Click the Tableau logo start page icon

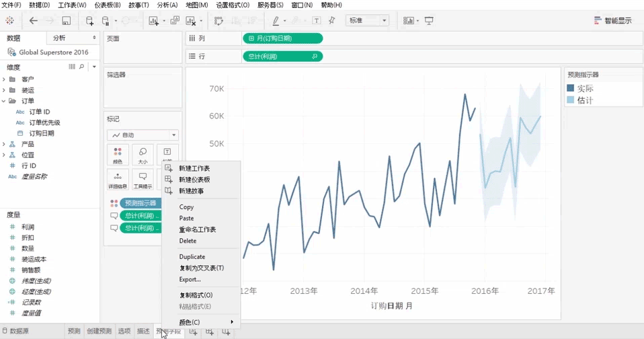point(10,21)
